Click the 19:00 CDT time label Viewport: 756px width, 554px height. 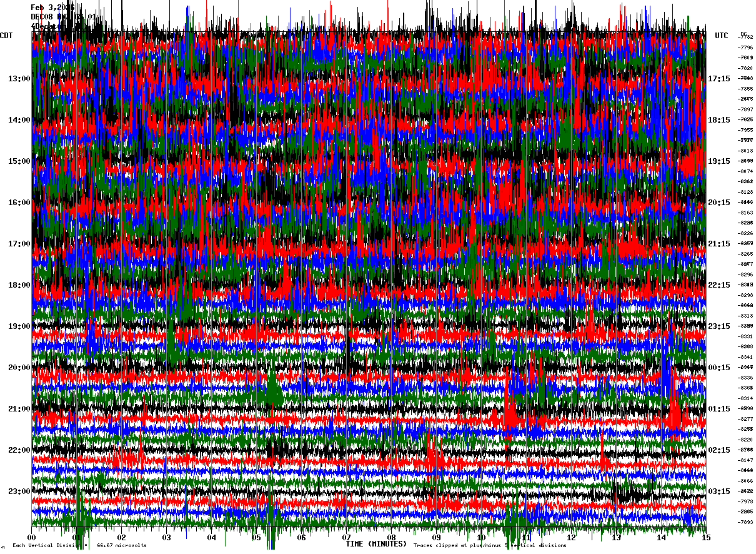pyautogui.click(x=19, y=326)
